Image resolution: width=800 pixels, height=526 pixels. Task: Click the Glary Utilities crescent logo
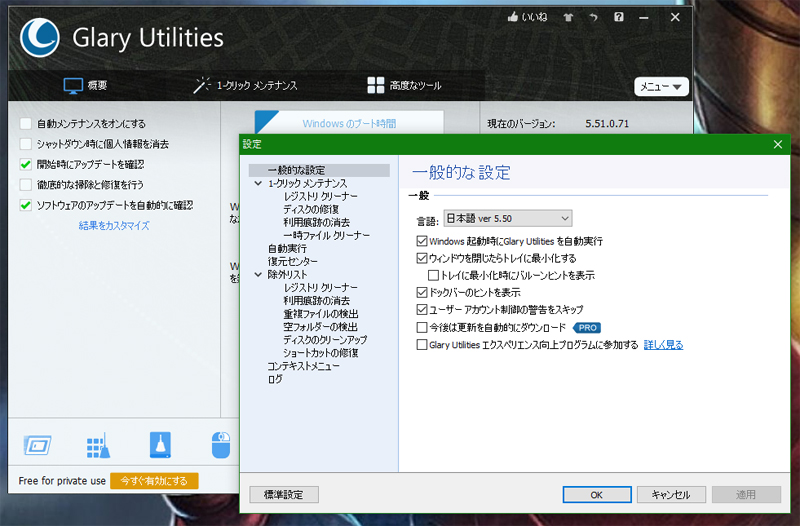pos(39,38)
